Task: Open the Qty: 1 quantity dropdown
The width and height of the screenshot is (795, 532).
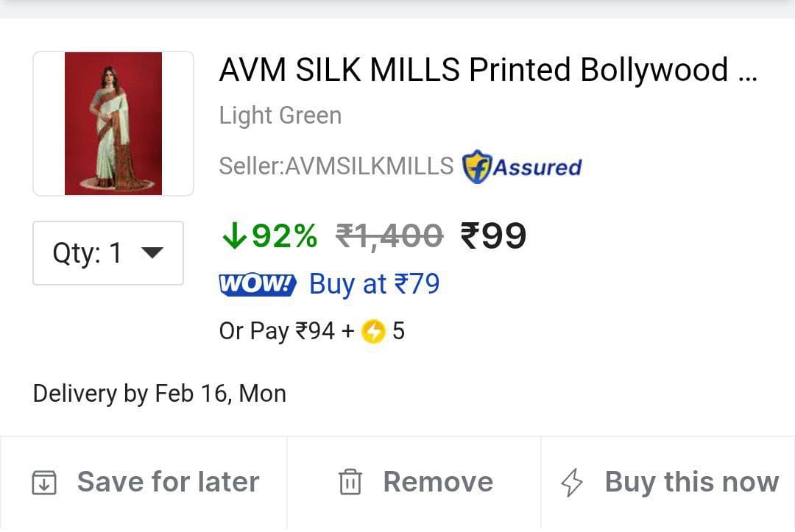Action: (x=107, y=253)
